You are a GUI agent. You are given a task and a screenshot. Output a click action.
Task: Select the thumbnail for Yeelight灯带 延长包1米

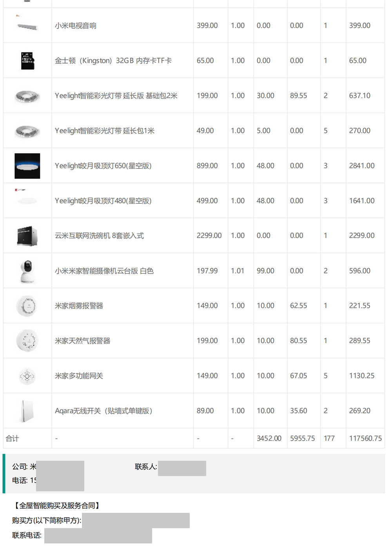pyautogui.click(x=27, y=131)
